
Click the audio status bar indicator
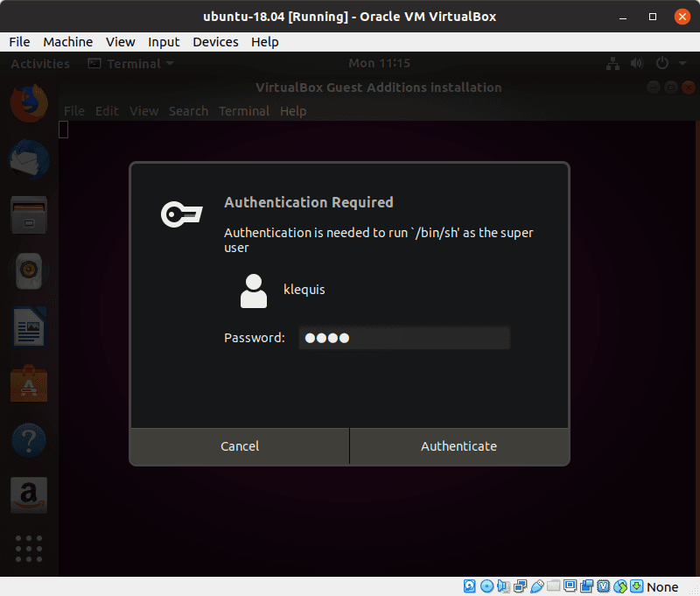503,586
